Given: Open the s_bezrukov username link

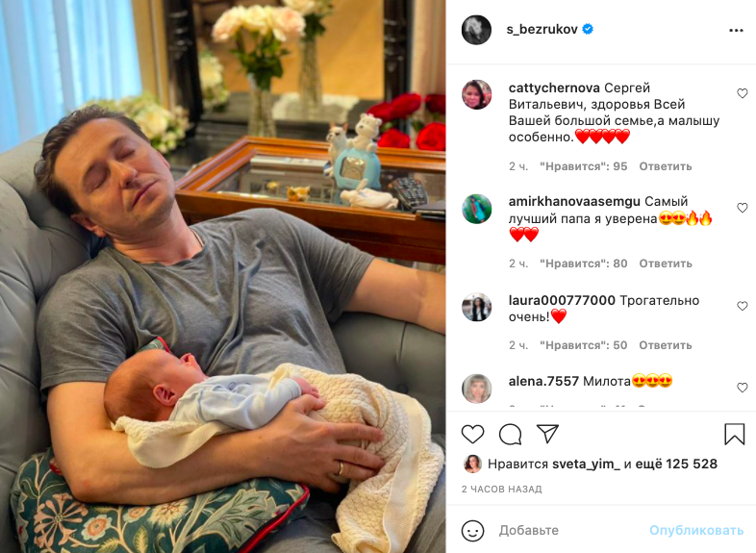Looking at the screenshot, I should [542, 30].
